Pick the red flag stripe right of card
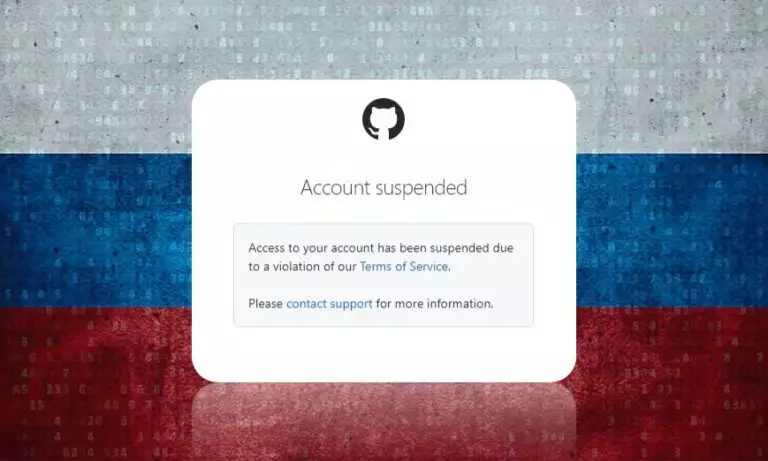Image resolution: width=768 pixels, height=461 pixels. point(672,384)
